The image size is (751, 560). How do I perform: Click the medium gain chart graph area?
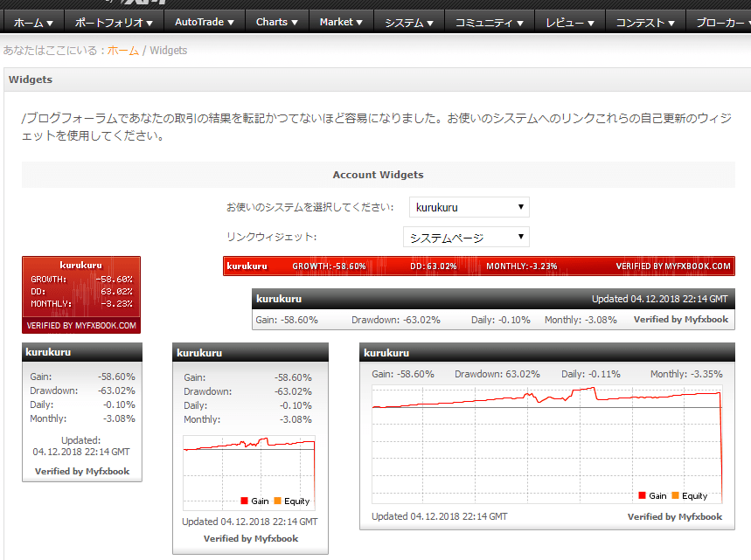249,473
